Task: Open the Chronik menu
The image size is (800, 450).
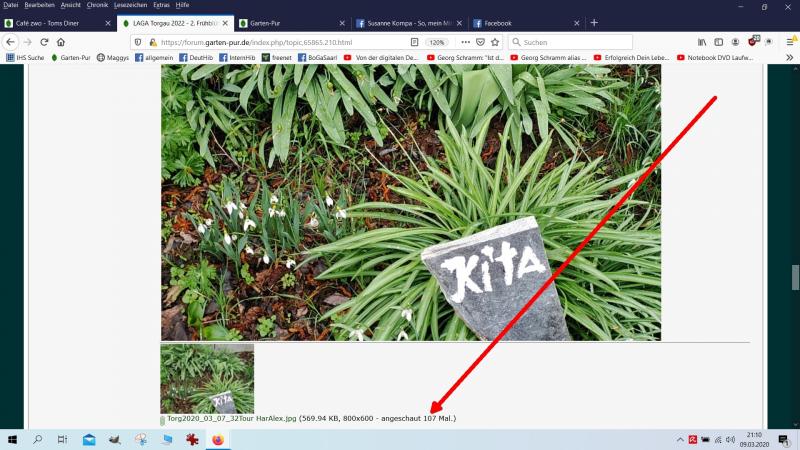Action: pyautogui.click(x=97, y=5)
